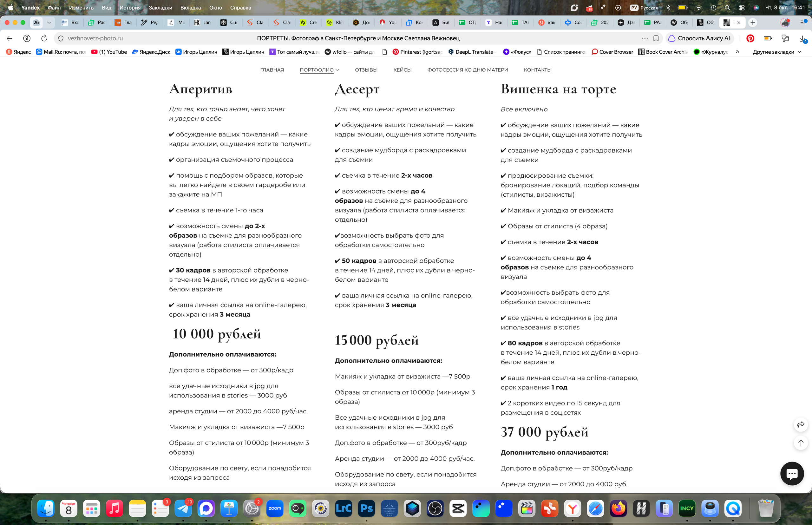Bookmark the page with the bookmark icon
Screen dimensions: 812x525
tap(656, 38)
